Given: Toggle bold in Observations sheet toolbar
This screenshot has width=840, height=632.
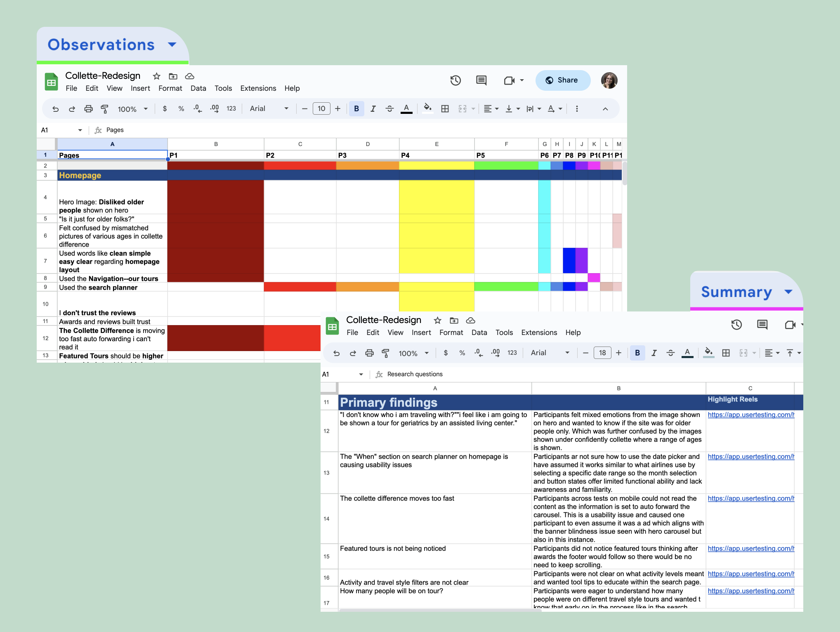Looking at the screenshot, I should (356, 108).
